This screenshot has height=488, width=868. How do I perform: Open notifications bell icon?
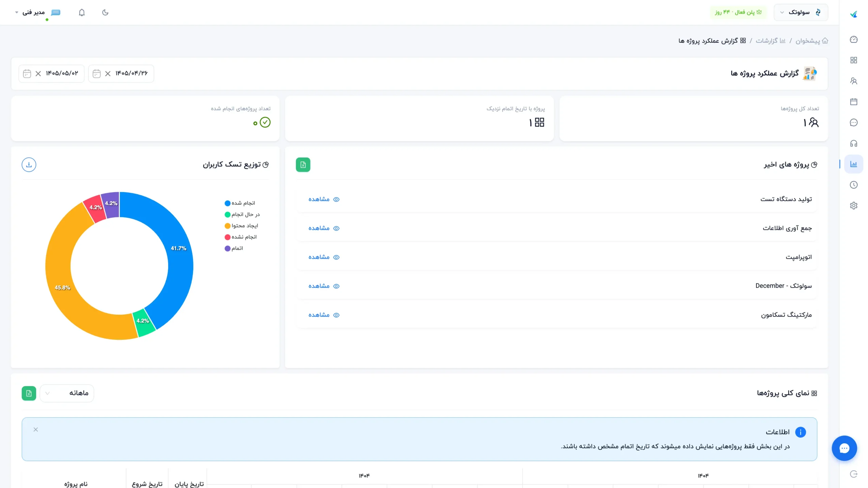pyautogui.click(x=82, y=13)
